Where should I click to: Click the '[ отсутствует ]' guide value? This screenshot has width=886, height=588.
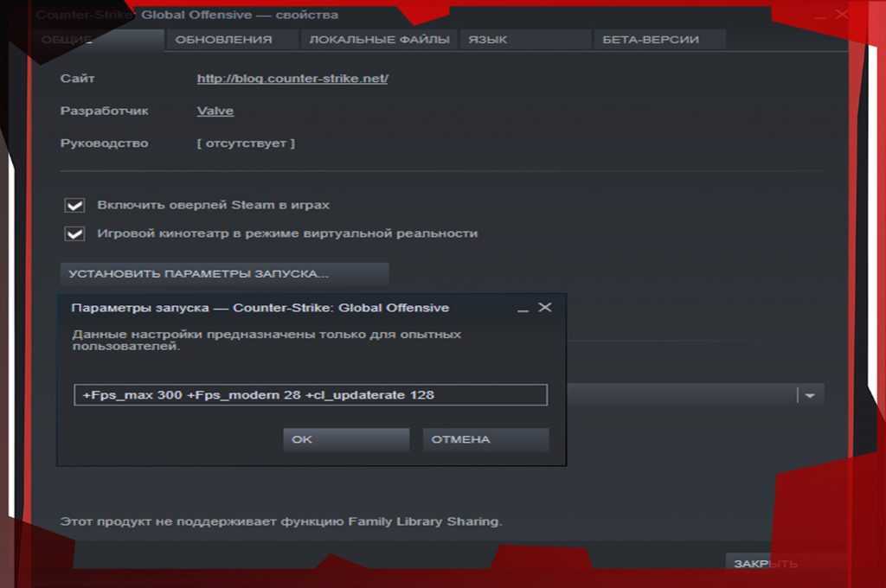tap(246, 144)
